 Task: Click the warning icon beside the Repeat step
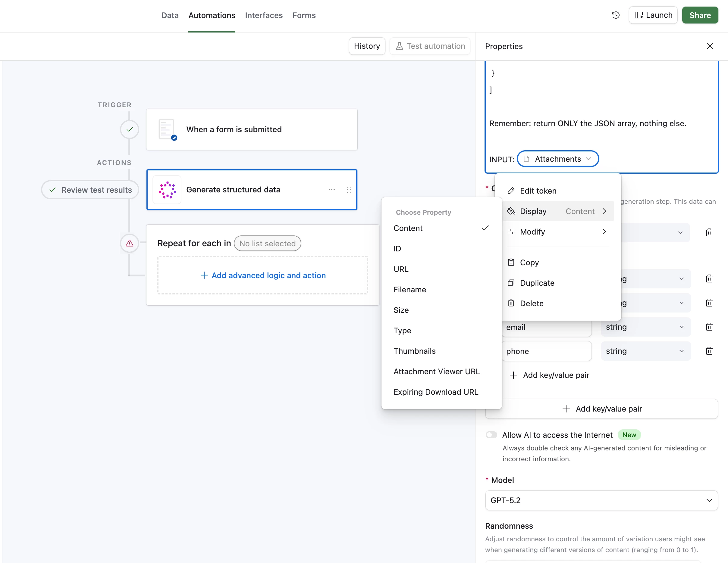(x=129, y=244)
